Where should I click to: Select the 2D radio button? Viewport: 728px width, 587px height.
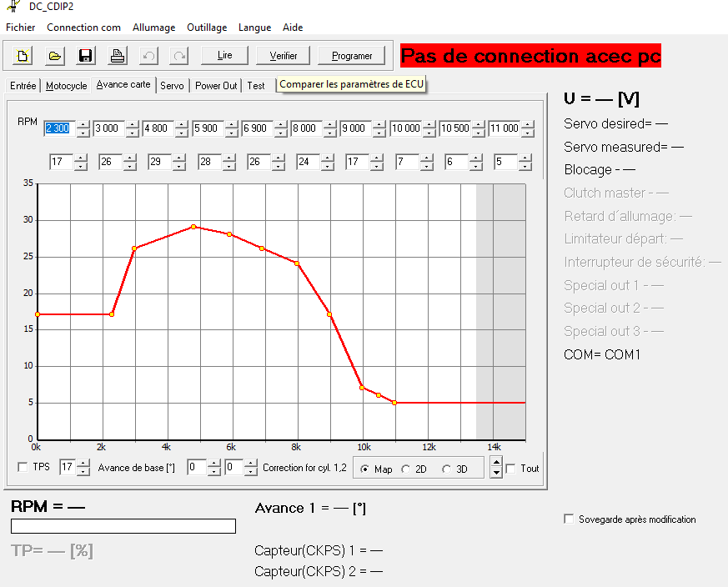coord(406,469)
